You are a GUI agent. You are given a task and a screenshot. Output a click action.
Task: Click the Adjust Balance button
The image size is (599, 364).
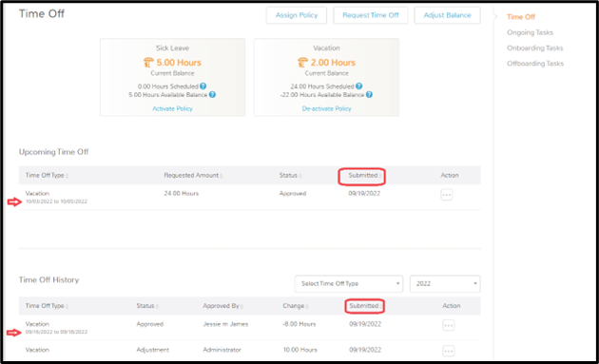pos(447,15)
